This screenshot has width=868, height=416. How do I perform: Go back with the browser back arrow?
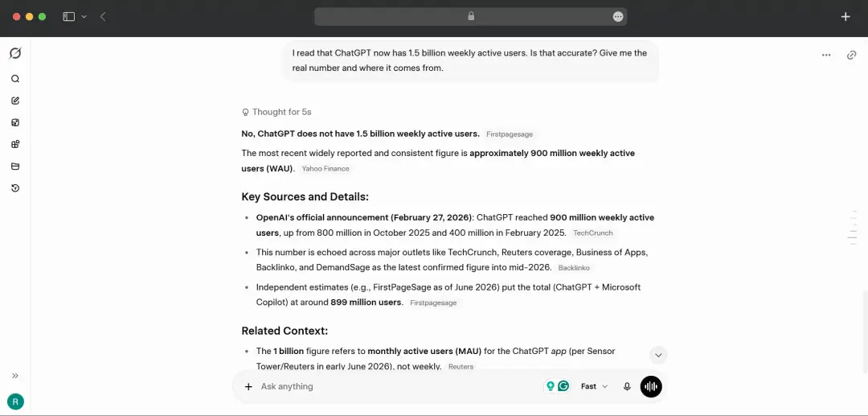(x=103, y=17)
